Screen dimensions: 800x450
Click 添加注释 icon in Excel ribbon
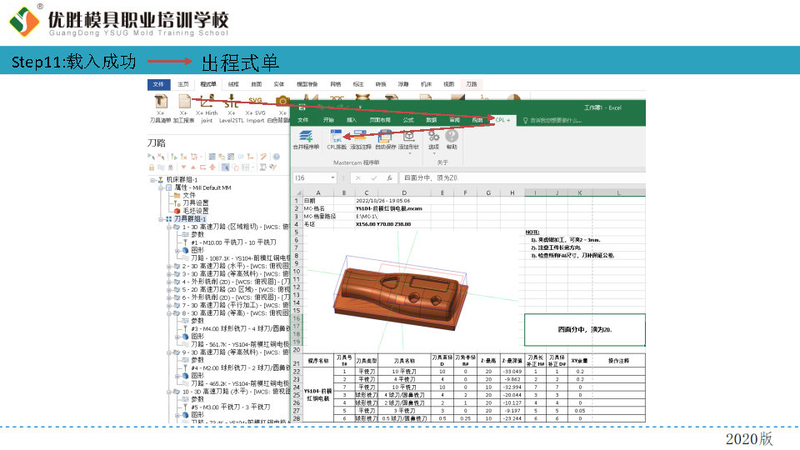(360, 136)
